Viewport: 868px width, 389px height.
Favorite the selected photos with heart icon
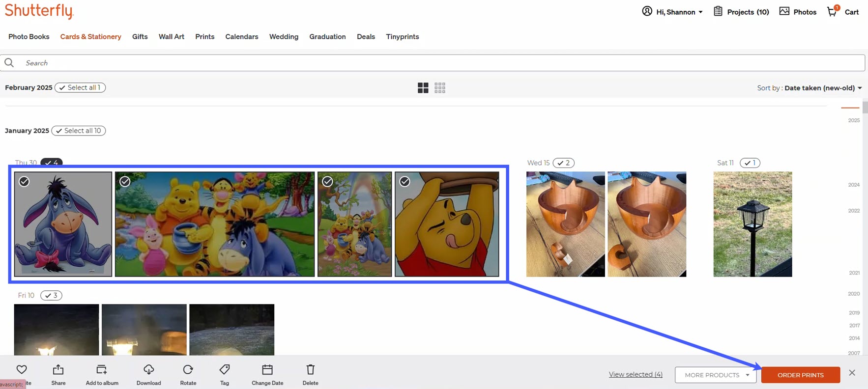22,370
